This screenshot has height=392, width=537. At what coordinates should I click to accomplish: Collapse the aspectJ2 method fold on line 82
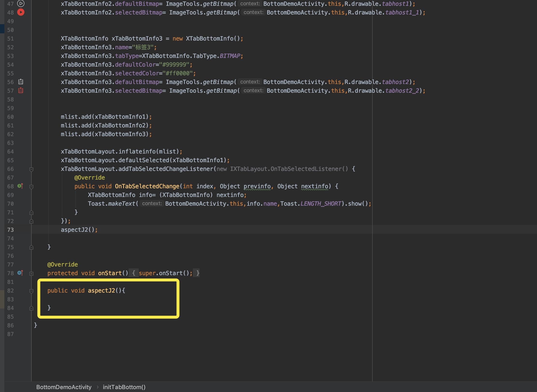31,291
